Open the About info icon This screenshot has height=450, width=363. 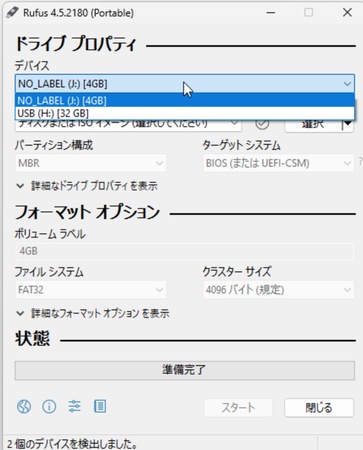pyautogui.click(x=49, y=406)
